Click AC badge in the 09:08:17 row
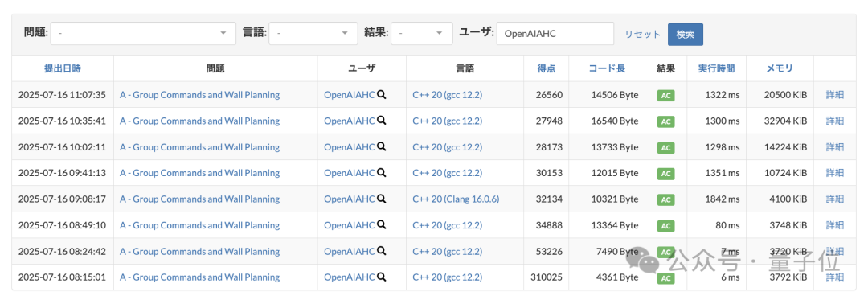 (666, 199)
